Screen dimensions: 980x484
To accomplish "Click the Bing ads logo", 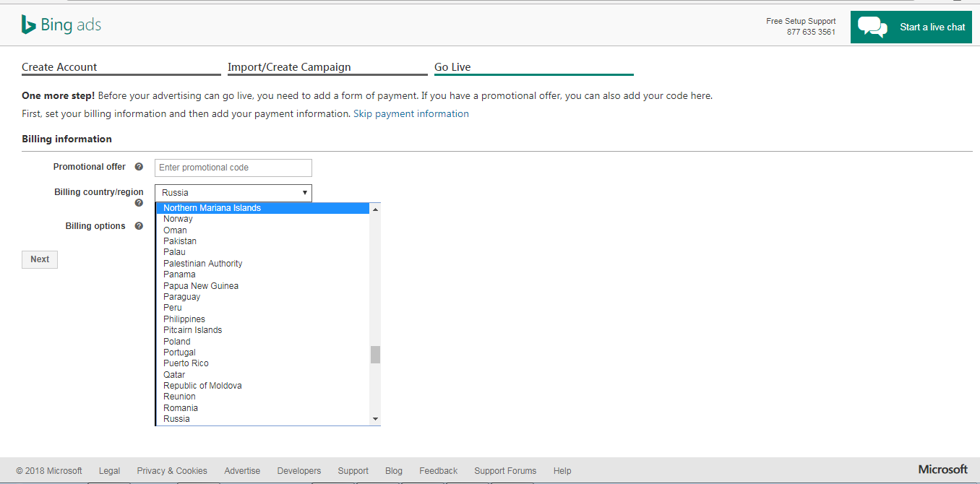I will [x=61, y=25].
